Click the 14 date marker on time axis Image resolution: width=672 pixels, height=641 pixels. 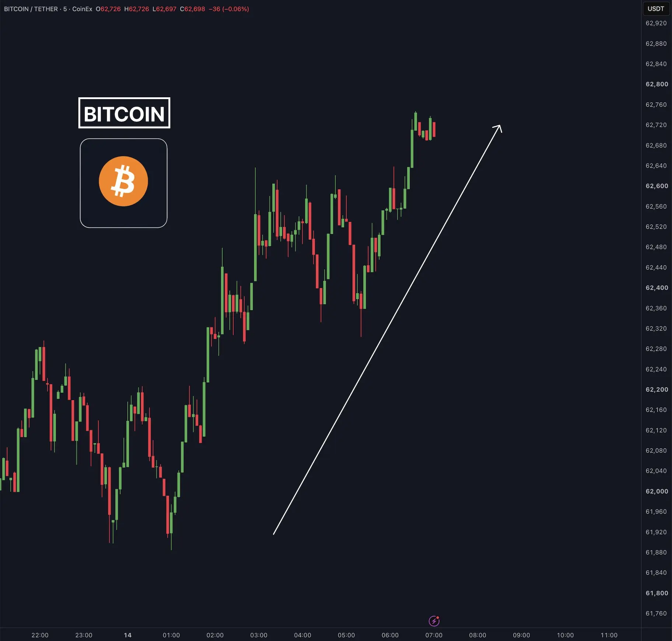point(127,635)
